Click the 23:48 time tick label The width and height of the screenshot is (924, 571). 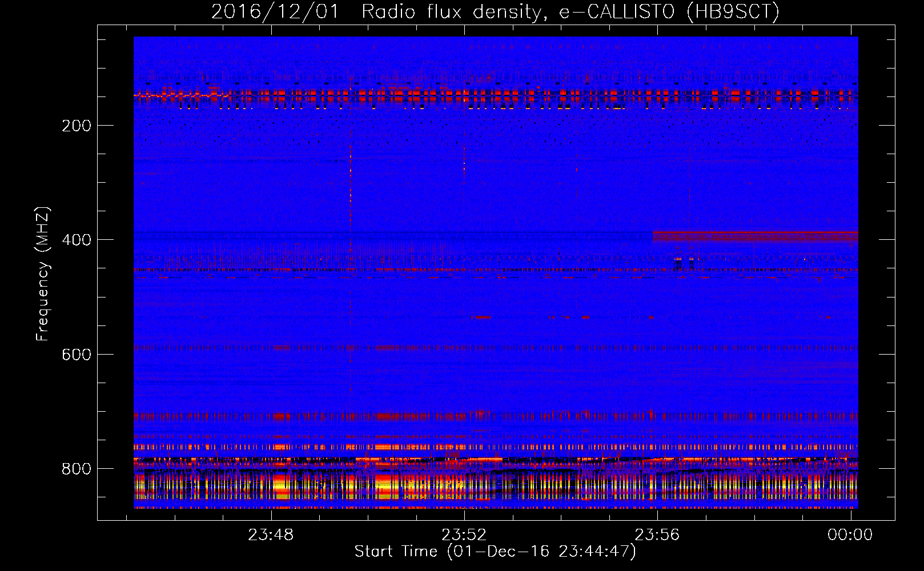tap(271, 535)
